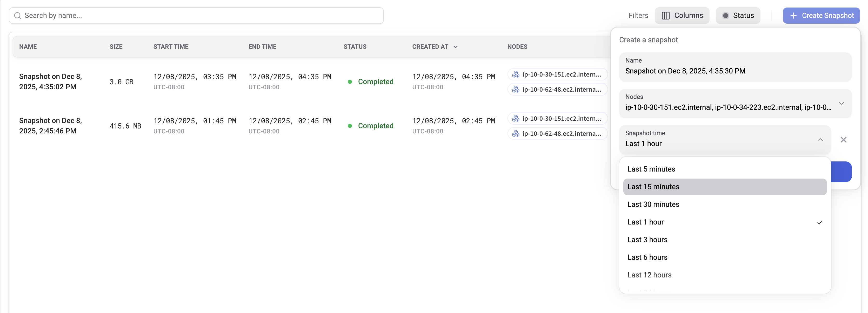Choose Last 15 minutes option

pyautogui.click(x=653, y=187)
